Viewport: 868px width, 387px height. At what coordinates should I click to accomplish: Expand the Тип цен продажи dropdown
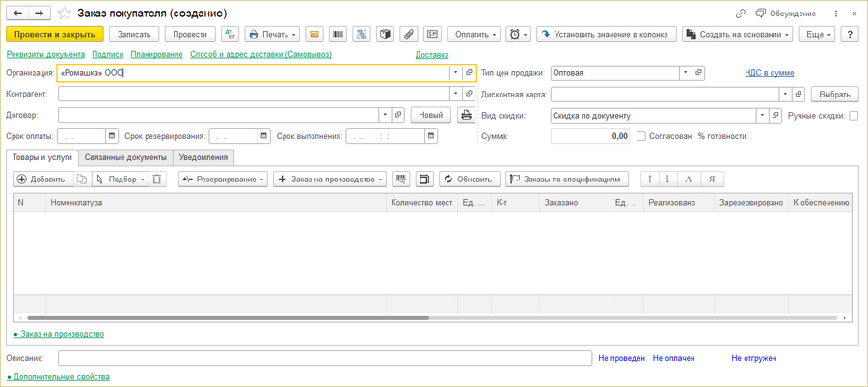click(x=685, y=73)
